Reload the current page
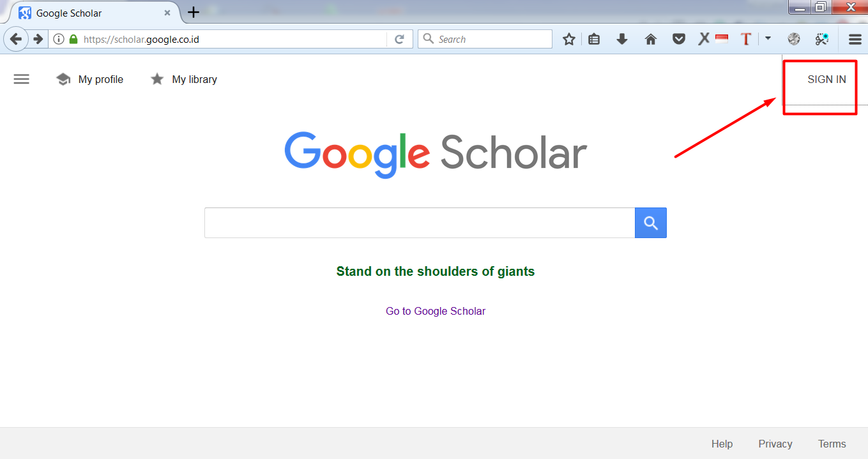 (x=399, y=40)
